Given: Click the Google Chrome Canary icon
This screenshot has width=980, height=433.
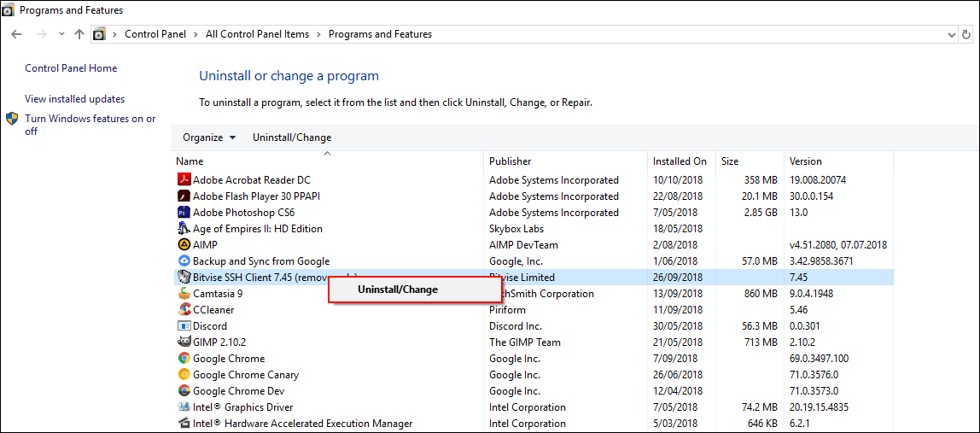Looking at the screenshot, I should [x=184, y=375].
